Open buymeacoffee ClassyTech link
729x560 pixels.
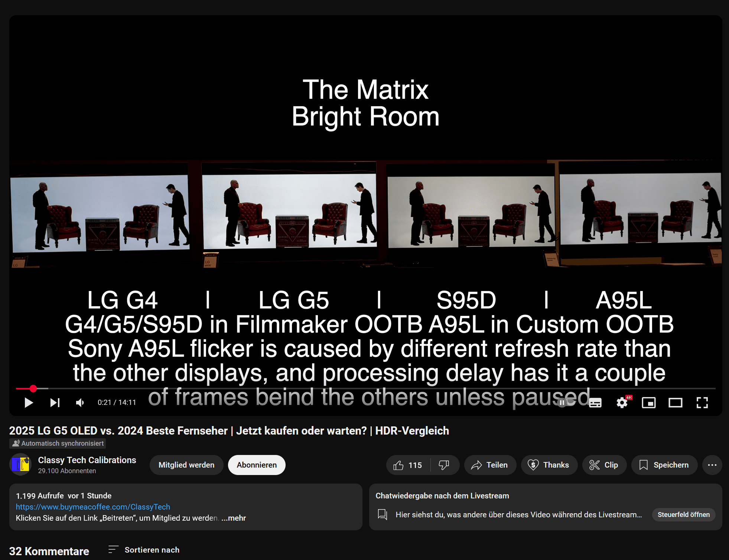(93, 507)
